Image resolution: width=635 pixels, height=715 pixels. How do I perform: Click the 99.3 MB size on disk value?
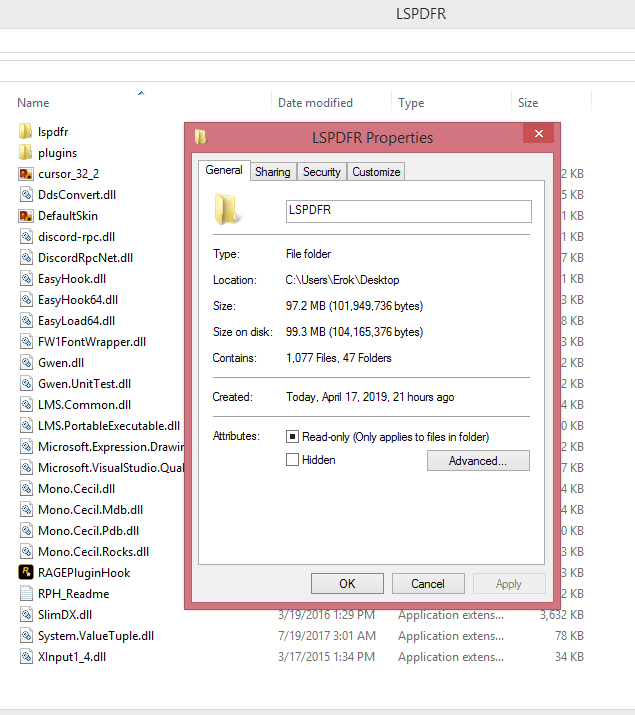point(354,332)
